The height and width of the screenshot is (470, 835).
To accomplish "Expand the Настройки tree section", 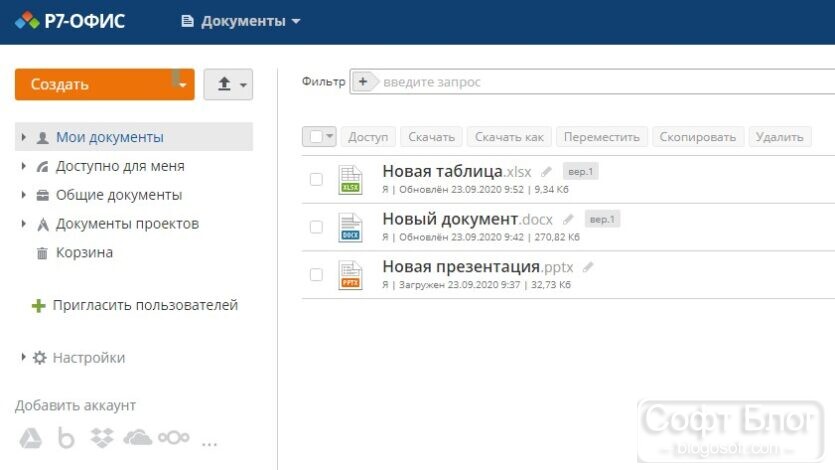I will click(x=23, y=357).
